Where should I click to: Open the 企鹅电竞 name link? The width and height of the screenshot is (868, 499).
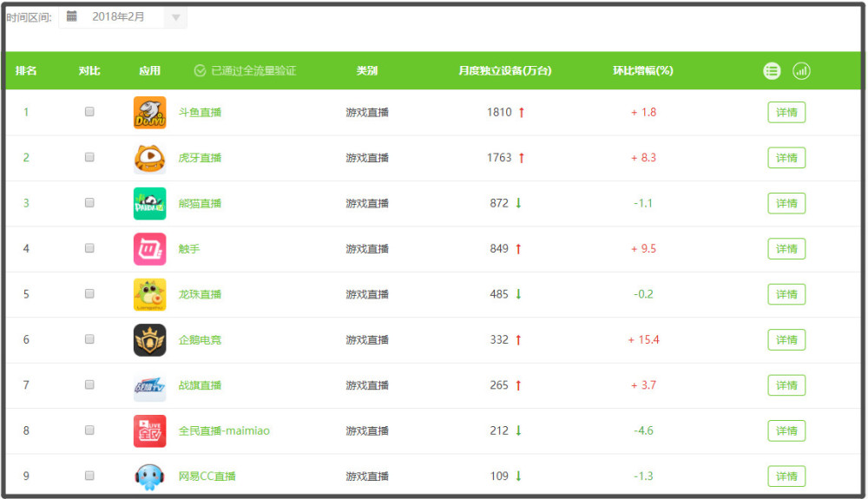coord(200,339)
